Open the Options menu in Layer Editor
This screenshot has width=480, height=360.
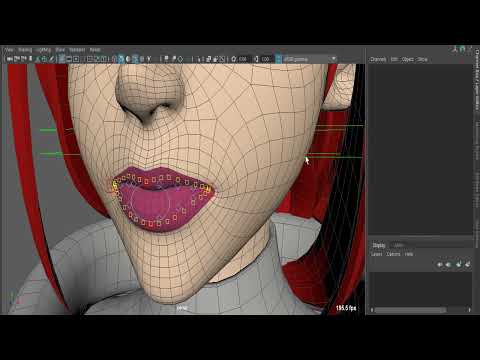tap(393, 254)
